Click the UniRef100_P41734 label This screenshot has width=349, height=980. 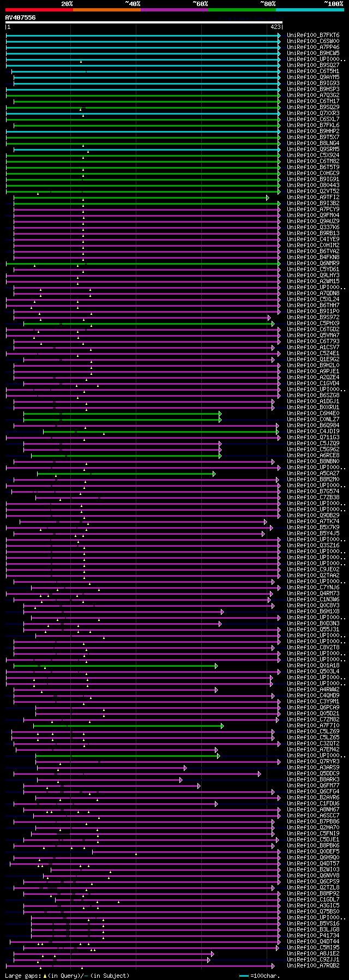coord(313,935)
